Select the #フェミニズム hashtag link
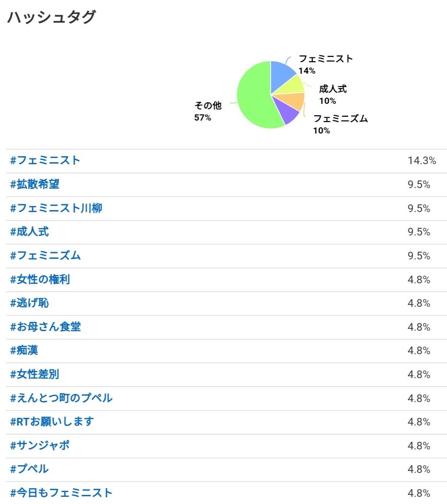The height and width of the screenshot is (504, 447). [x=46, y=256]
